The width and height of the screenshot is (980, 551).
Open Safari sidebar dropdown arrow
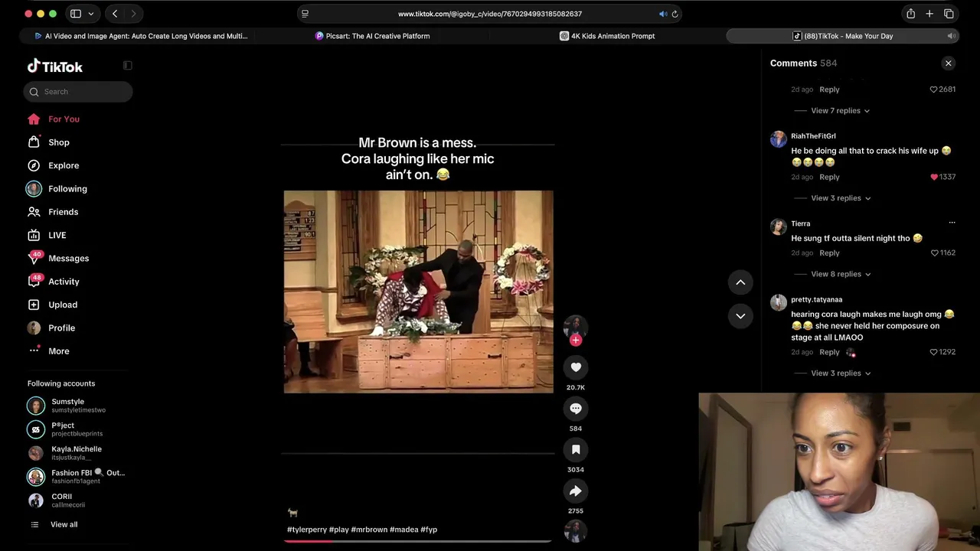pos(90,14)
